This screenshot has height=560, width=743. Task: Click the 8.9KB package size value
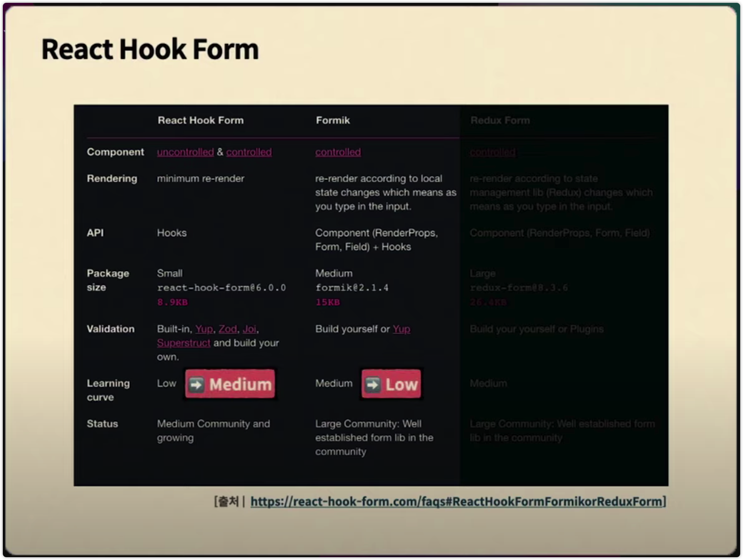pos(172,302)
